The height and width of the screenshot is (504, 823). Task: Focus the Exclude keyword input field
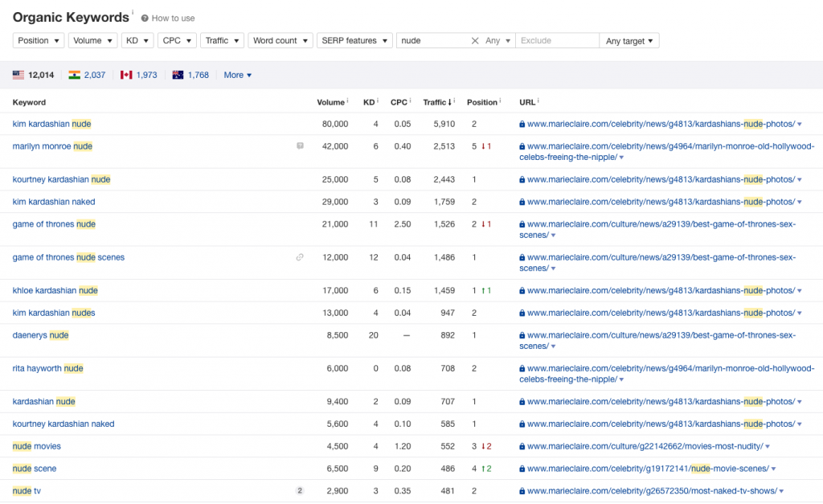tap(558, 40)
